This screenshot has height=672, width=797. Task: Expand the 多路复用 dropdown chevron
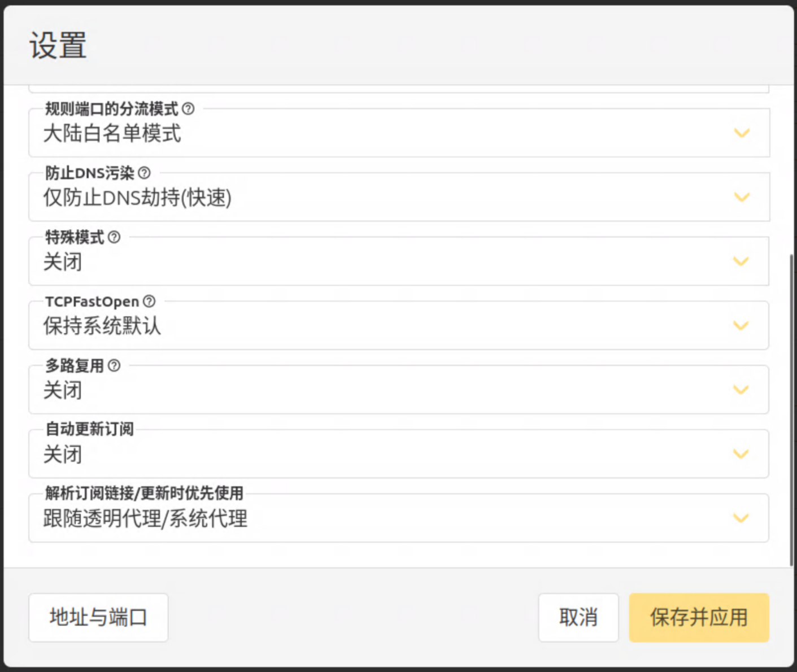(741, 390)
